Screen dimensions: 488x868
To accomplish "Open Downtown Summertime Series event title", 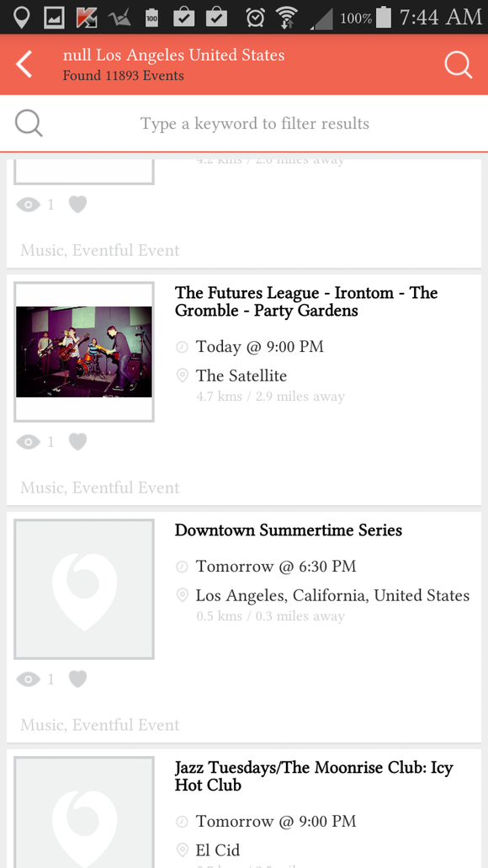I will click(289, 530).
